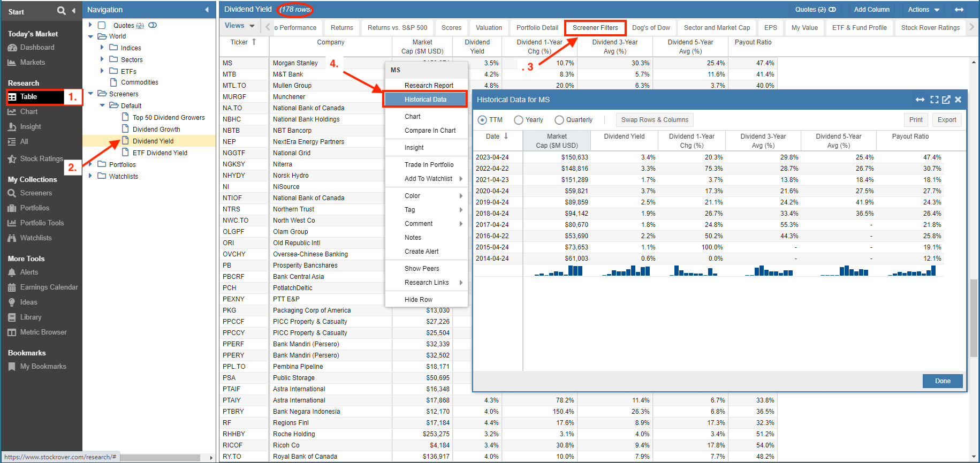
Task: Switch to the Screener Filters tab
Action: point(595,28)
